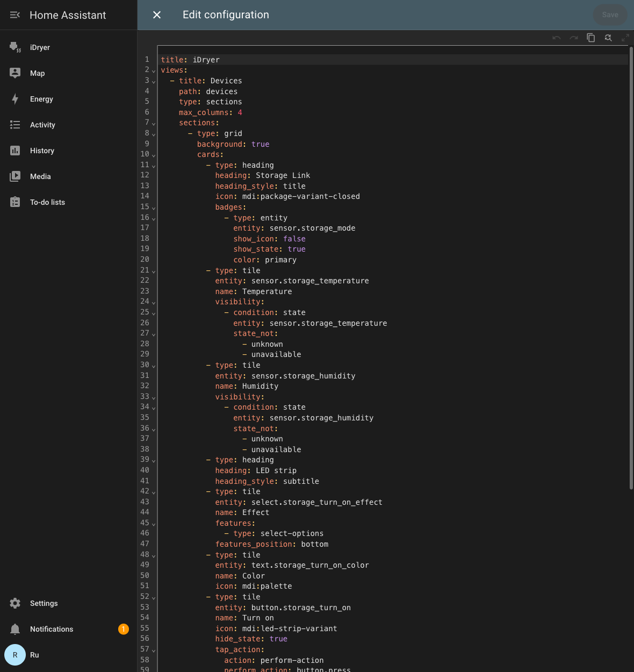Open To-do lists
This screenshot has width=634, height=672.
[x=69, y=202]
